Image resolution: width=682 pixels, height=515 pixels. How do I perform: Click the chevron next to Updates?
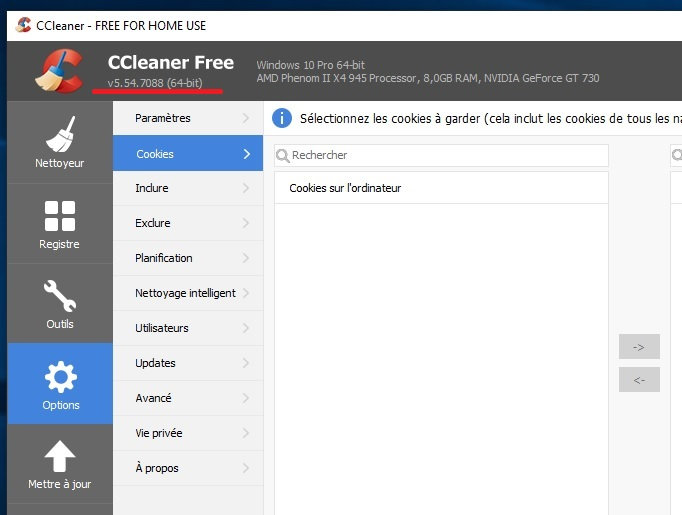click(x=246, y=363)
